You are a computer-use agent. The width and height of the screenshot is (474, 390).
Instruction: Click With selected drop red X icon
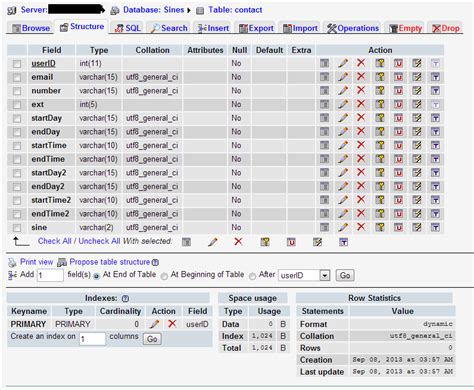(238, 242)
